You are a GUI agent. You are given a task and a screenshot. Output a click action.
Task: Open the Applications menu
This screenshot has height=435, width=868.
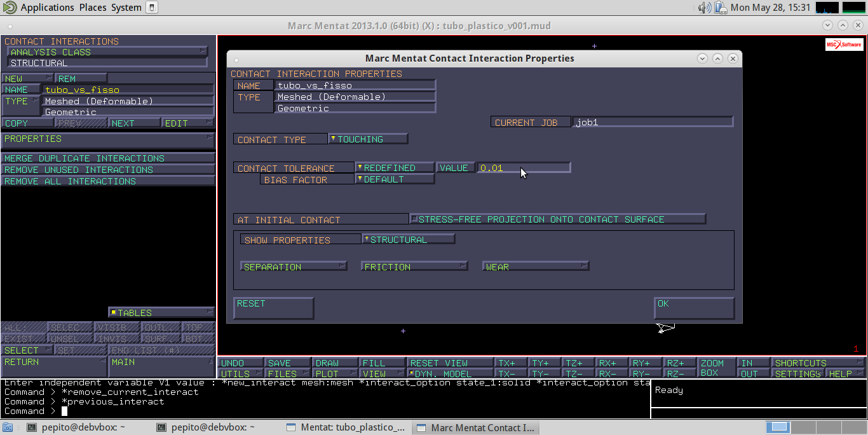(48, 8)
